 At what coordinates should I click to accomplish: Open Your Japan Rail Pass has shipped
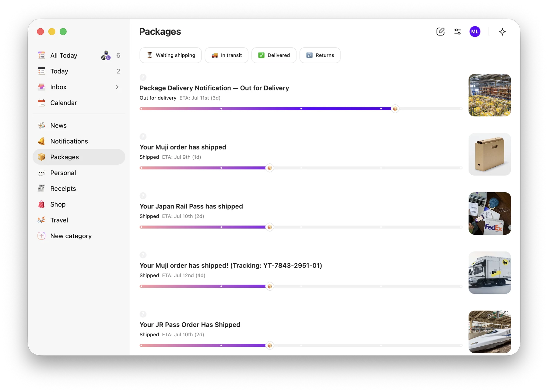[191, 206]
